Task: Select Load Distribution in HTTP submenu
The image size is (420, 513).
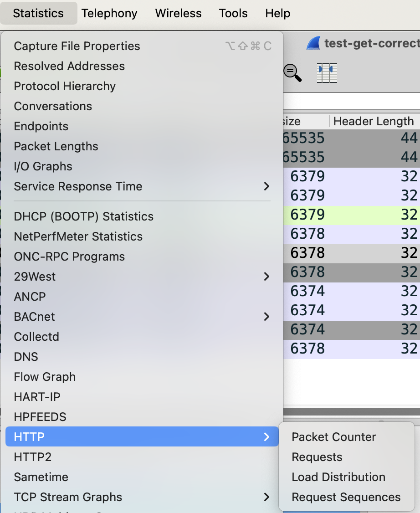Action: tap(338, 477)
